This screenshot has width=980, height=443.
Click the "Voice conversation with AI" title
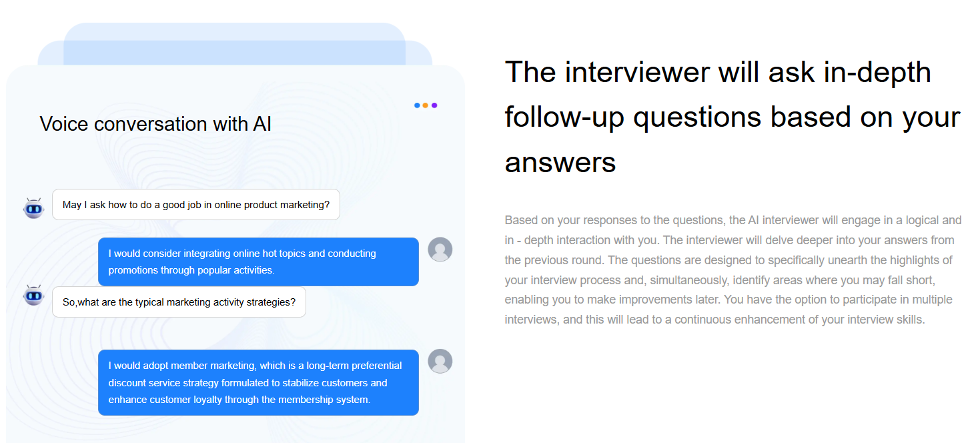(155, 124)
